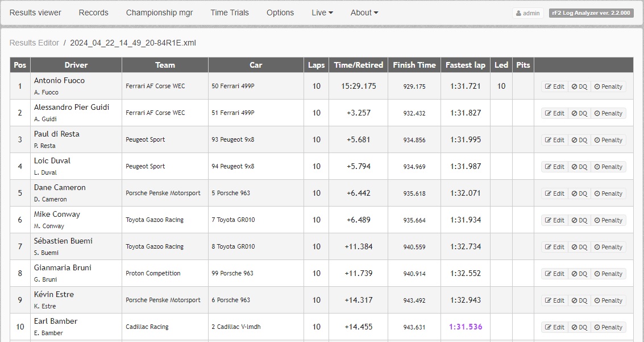The height and width of the screenshot is (342, 644).
Task: Click the file name 2024_04_22_14_49_20-84R1E.xml
Action: point(133,43)
